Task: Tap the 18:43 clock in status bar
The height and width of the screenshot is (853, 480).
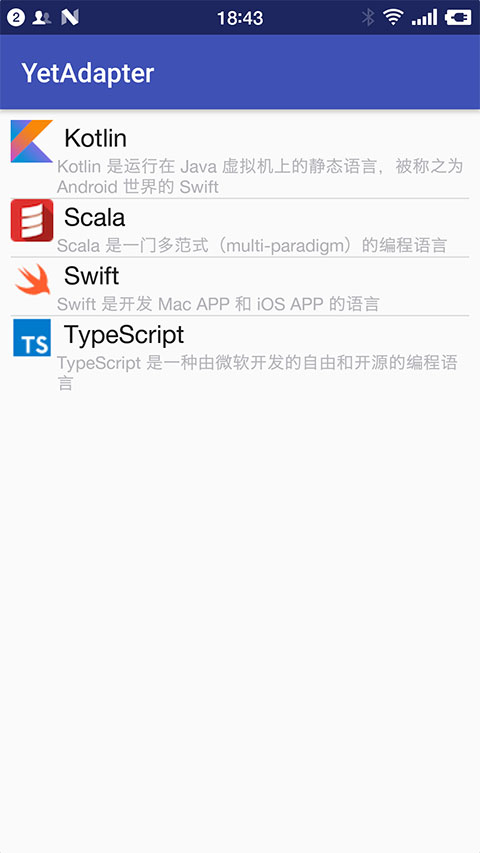Action: tap(240, 18)
